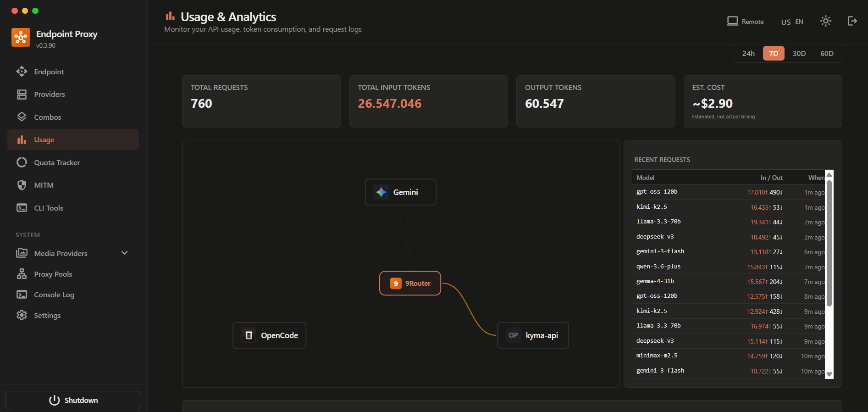This screenshot has width=868, height=412.
Task: Click the CLI Tools terminal icon
Action: click(22, 208)
